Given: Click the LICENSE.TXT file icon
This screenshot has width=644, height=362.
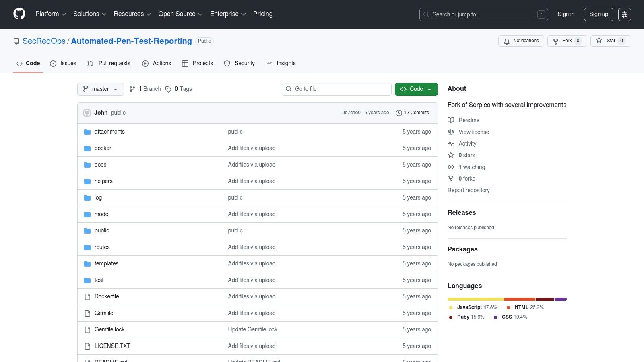Looking at the screenshot, I should [x=87, y=346].
